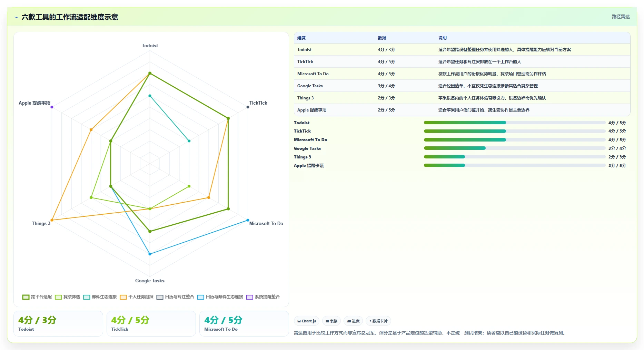This screenshot has width=644, height=350.
Task: Select the TickTick table row name
Action: pyautogui.click(x=305, y=62)
